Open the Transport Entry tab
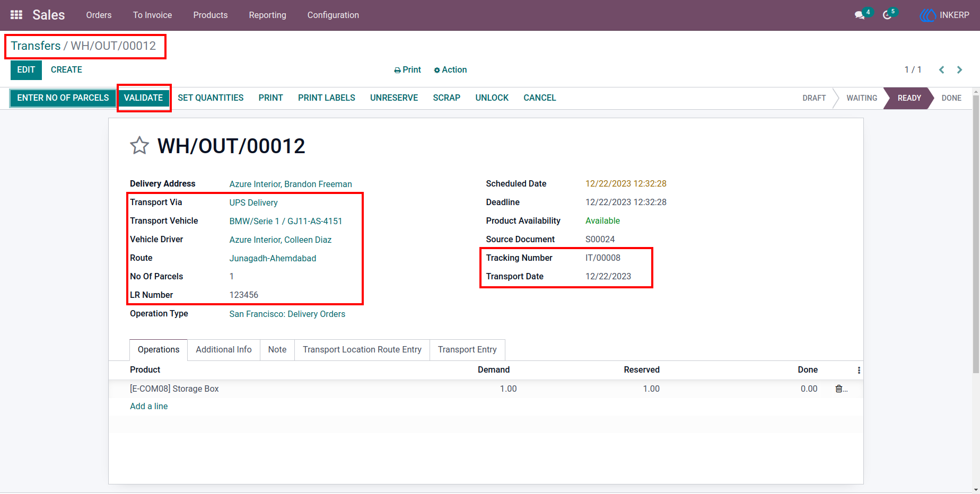Viewport: 980px width, 494px height. click(467, 350)
